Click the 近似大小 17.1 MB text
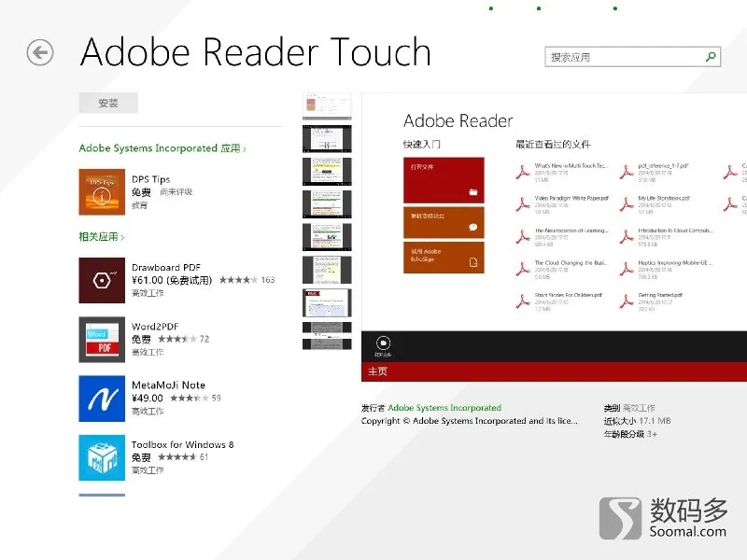This screenshot has height=560, width=747. pos(638,421)
